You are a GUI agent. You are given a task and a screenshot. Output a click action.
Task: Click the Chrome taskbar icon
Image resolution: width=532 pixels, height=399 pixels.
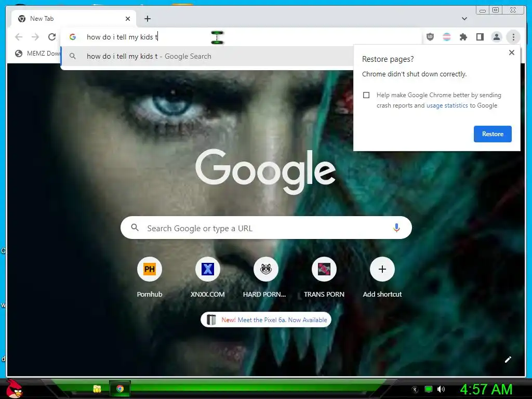click(120, 389)
